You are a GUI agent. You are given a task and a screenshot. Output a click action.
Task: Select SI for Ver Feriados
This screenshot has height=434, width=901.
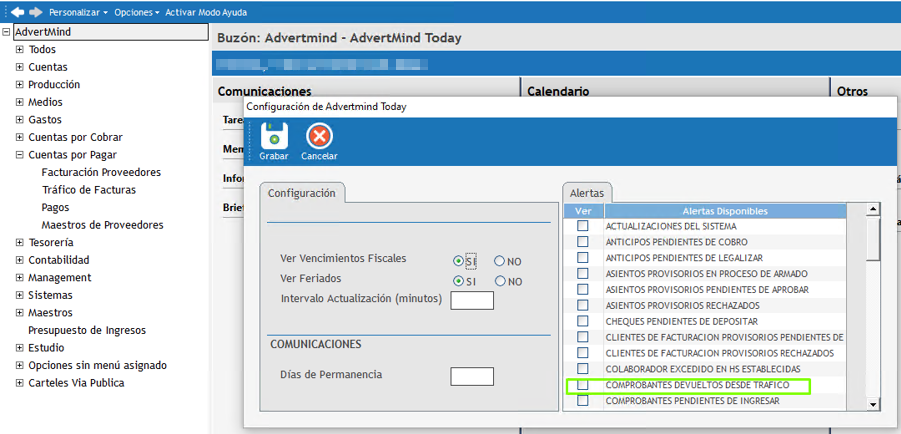pyautogui.click(x=458, y=282)
